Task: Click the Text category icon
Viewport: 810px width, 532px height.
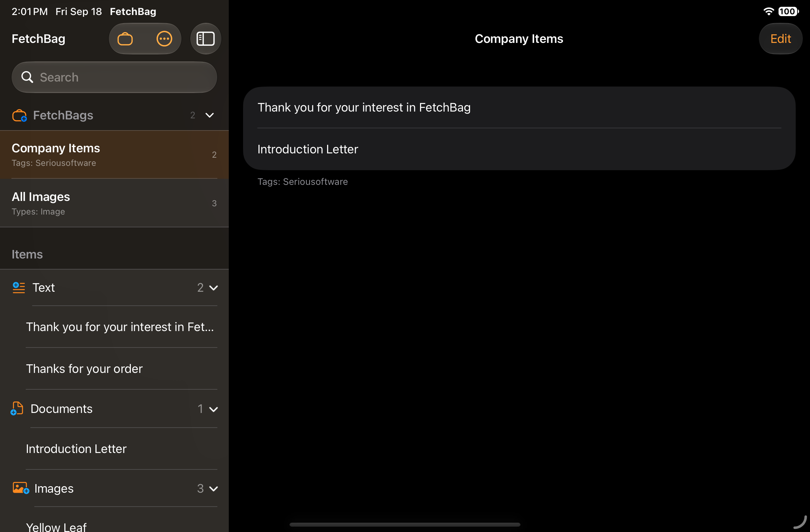Action: (x=19, y=287)
